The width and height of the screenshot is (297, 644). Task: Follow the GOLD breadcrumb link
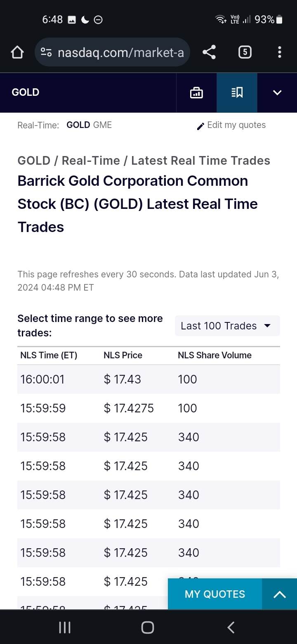(34, 161)
